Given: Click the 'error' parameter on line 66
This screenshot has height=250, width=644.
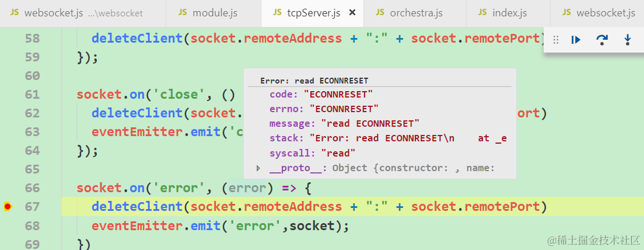Looking at the screenshot, I should click(248, 188).
